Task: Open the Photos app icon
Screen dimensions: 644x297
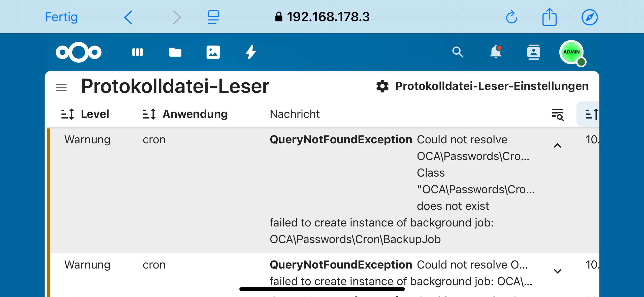Action: coord(213,52)
